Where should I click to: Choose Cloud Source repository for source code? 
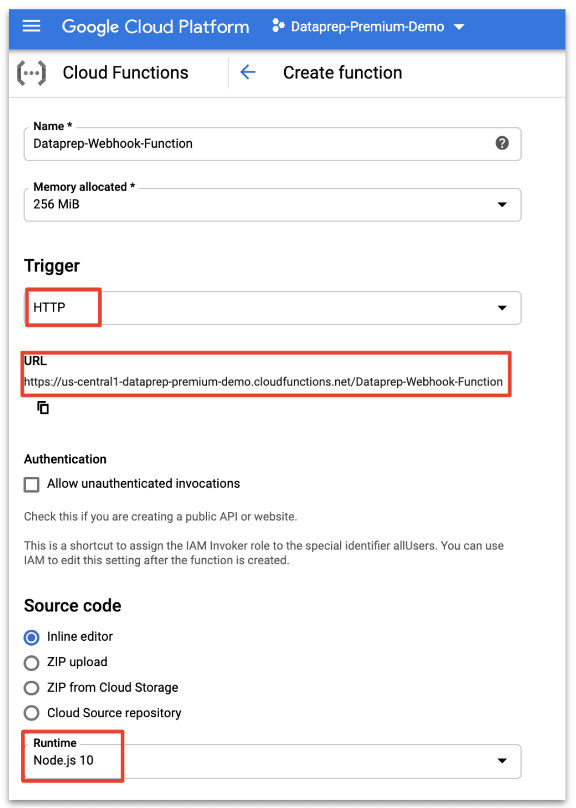pyautogui.click(x=31, y=712)
